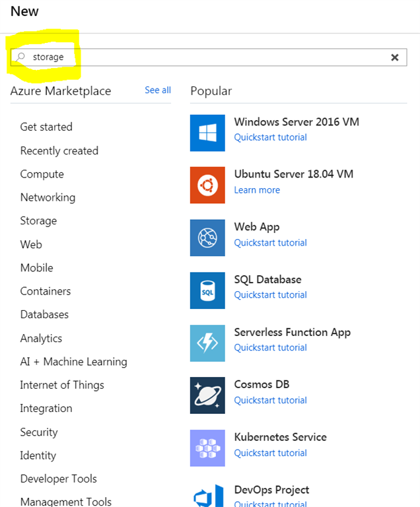
Task: Open the Identity category
Action: point(38,456)
